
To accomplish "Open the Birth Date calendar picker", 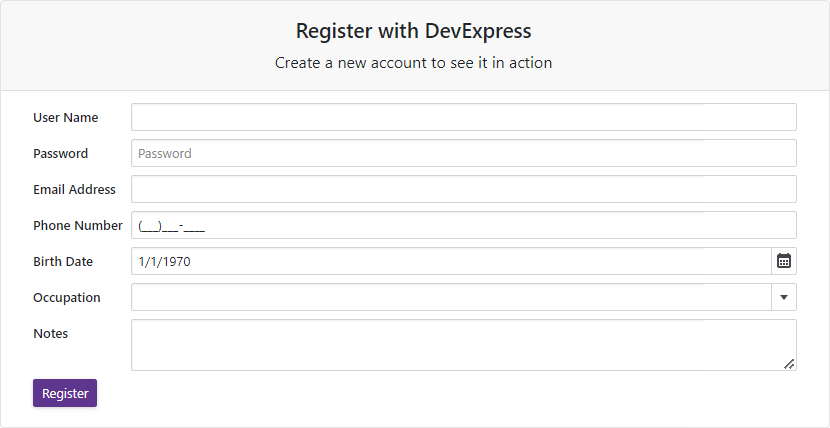I will [x=784, y=261].
